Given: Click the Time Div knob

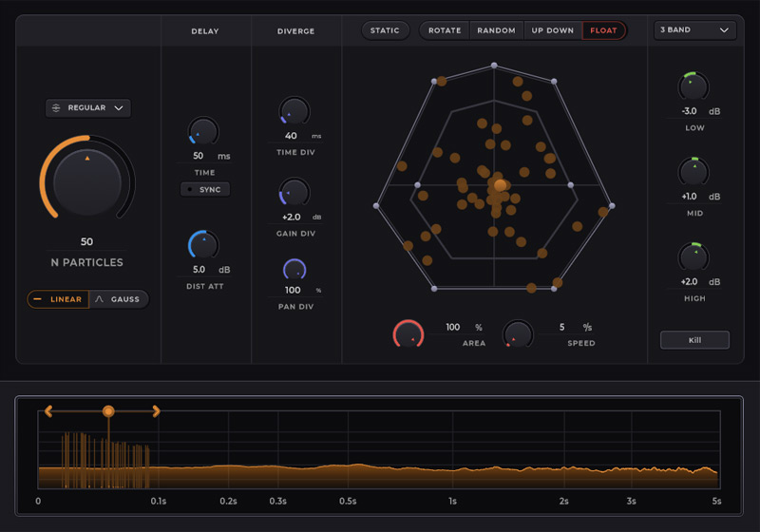Looking at the screenshot, I should click(x=294, y=111).
